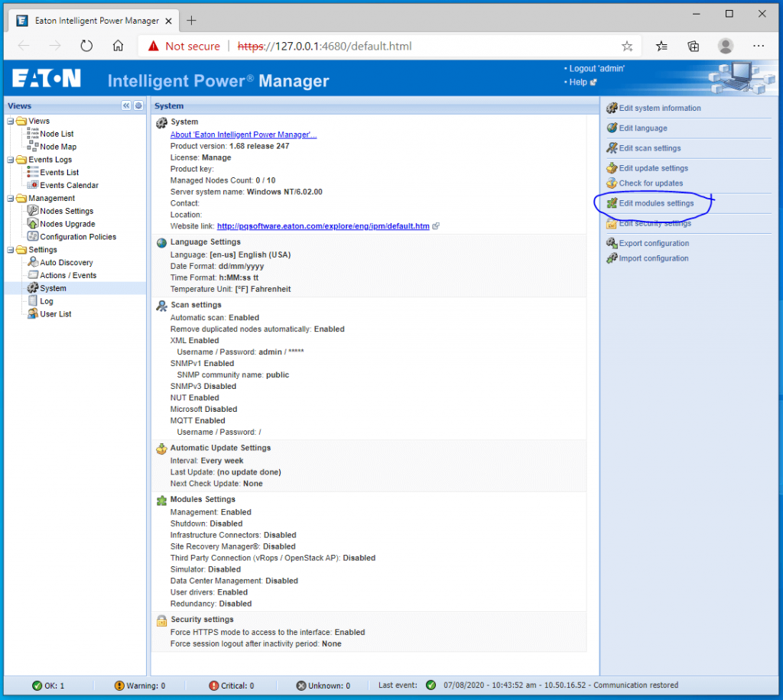Click the Edit scan settings icon
783x700 pixels.
coord(612,147)
